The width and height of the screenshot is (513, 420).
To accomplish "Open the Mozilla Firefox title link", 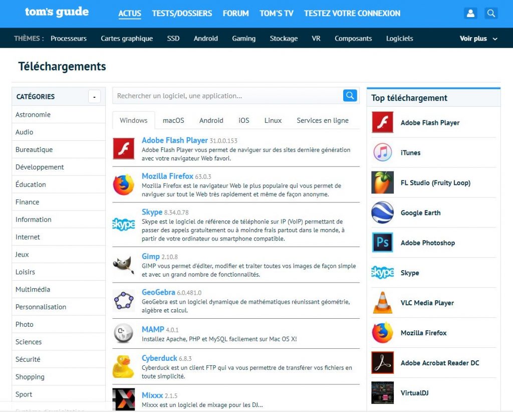I will [167, 176].
